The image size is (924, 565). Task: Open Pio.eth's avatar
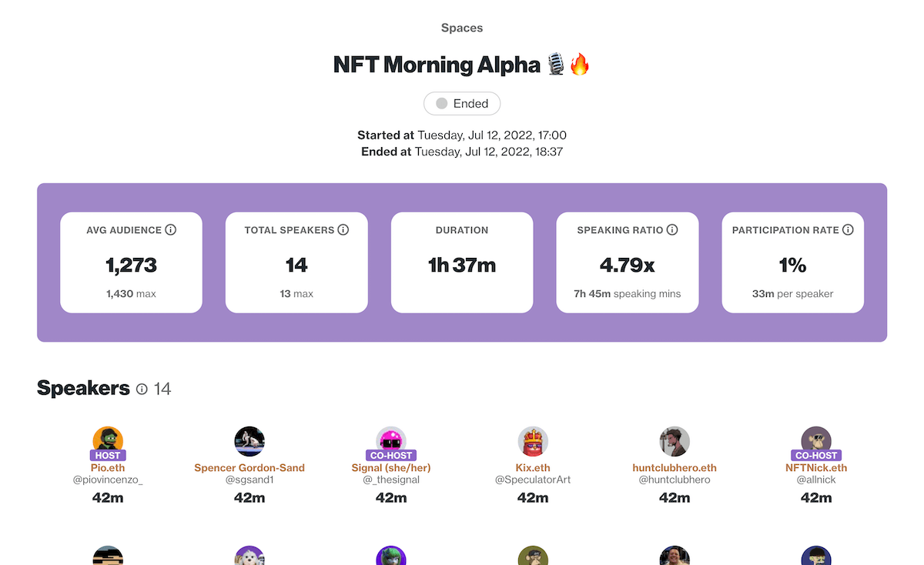click(x=108, y=441)
